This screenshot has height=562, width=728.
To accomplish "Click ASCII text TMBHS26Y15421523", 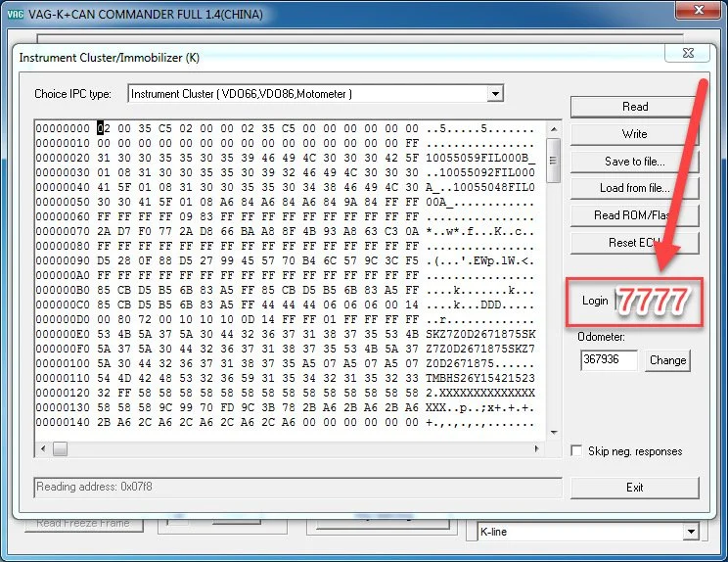I will (x=480, y=379).
